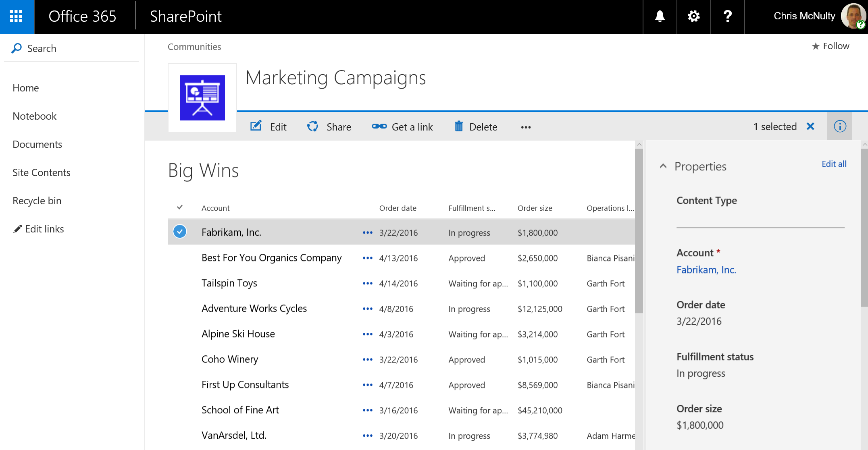Viewport: 868px width, 450px height.
Task: Delete the selected item with the trash icon
Action: [458, 126]
